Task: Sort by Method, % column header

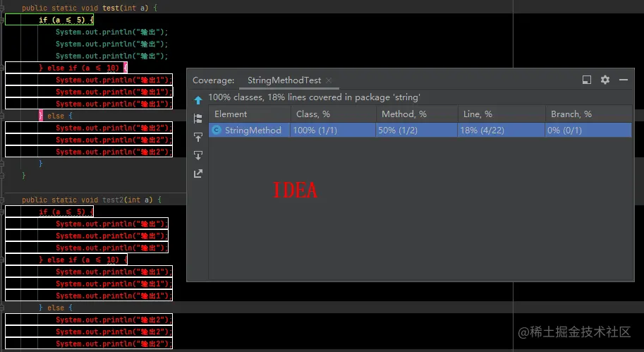Action: point(417,114)
